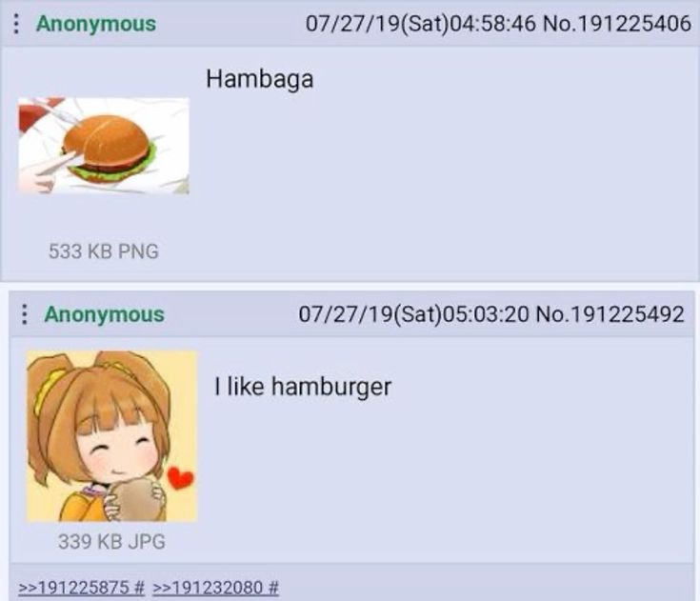Click the # symbol after >>191225875

click(139, 588)
